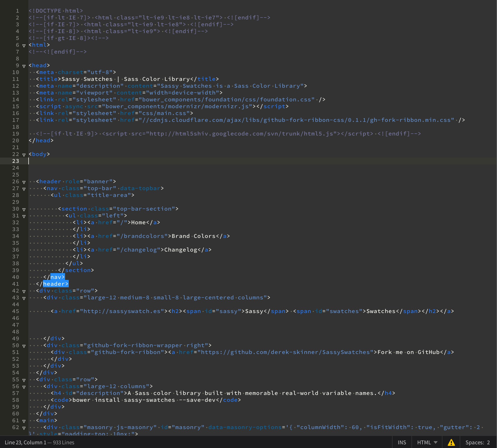Click the foundation.css href value
The height and width of the screenshot is (448, 497).
tap(227, 100)
